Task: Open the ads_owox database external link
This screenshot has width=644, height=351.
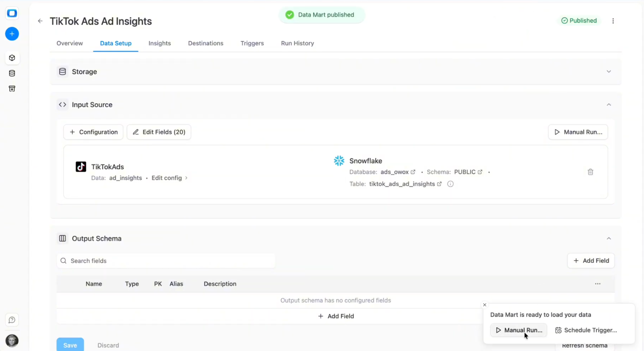Action: (412, 172)
